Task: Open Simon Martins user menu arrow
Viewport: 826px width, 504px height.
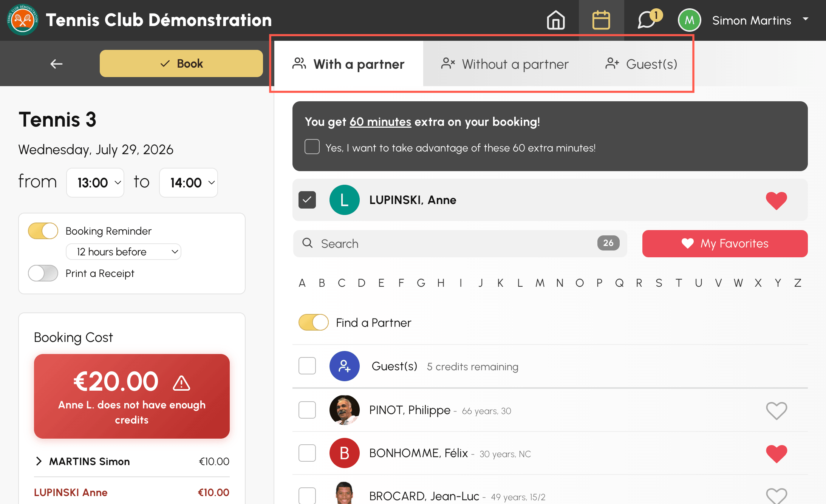Action: (806, 19)
